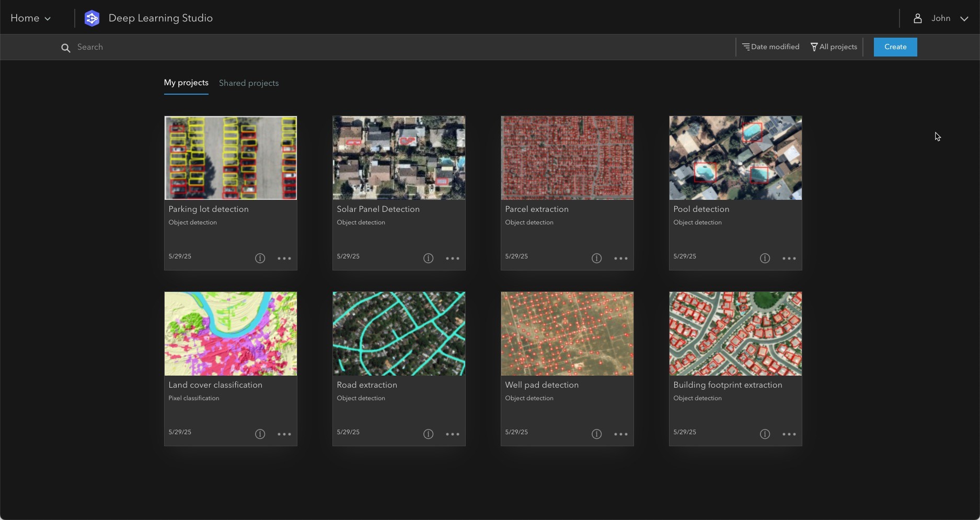The height and width of the screenshot is (520, 980).
Task: Show info for Parcel extraction project
Action: tap(596, 258)
